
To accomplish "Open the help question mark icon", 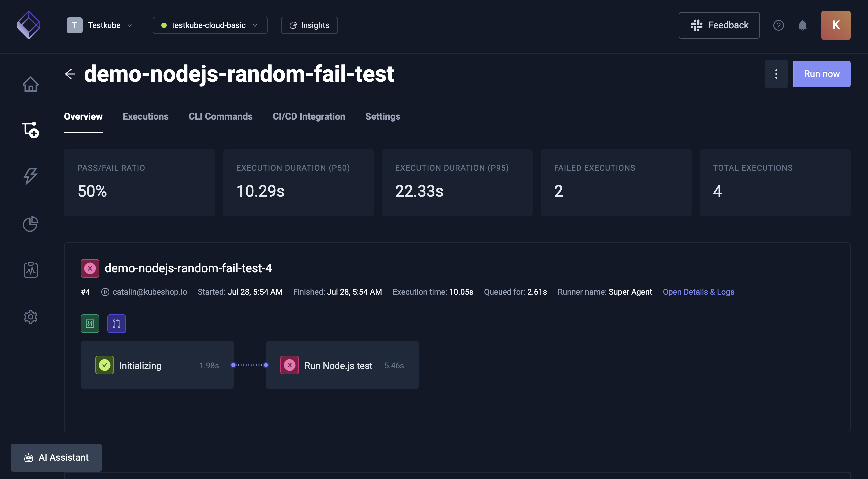I will [x=778, y=25].
